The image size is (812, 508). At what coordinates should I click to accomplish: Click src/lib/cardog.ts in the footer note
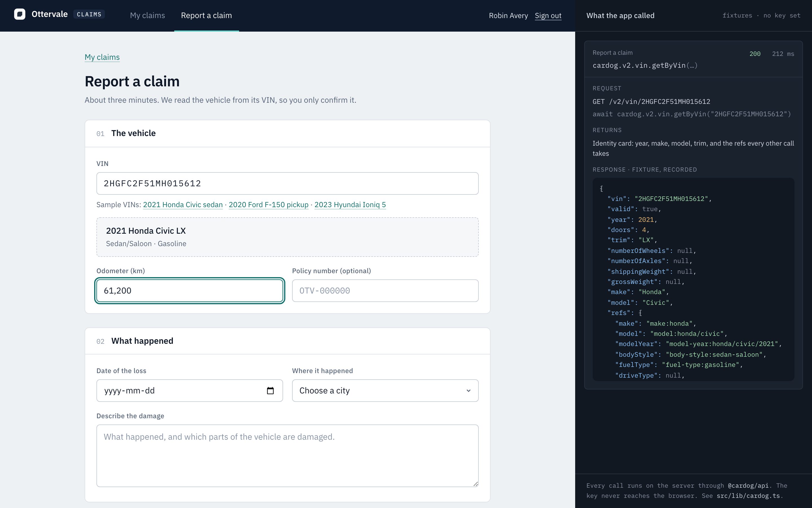pos(748,496)
